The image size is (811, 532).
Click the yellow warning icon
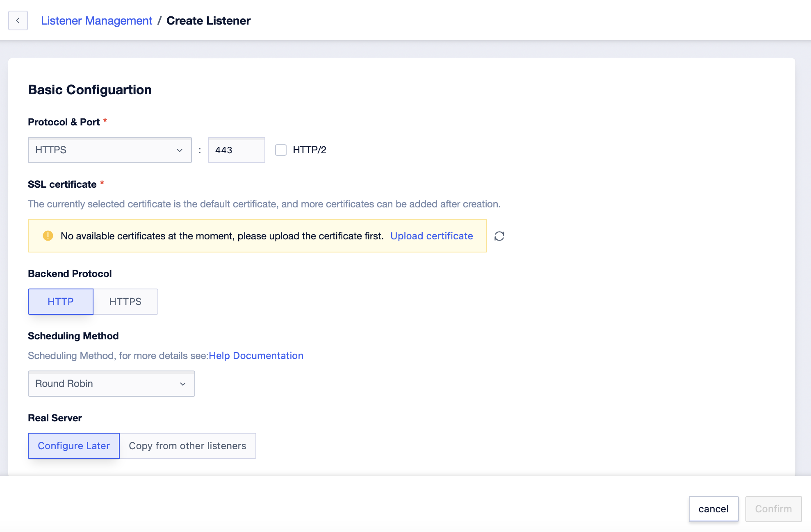(48, 236)
